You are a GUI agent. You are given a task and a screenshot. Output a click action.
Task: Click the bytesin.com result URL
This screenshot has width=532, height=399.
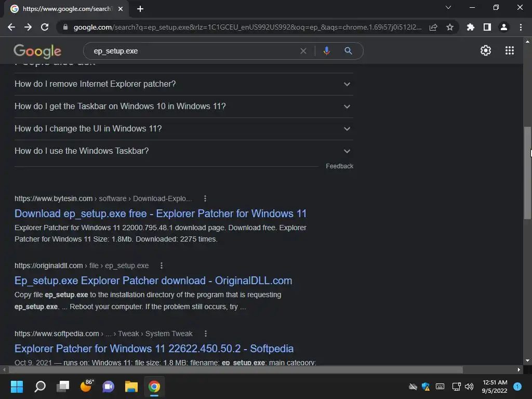[103, 198]
